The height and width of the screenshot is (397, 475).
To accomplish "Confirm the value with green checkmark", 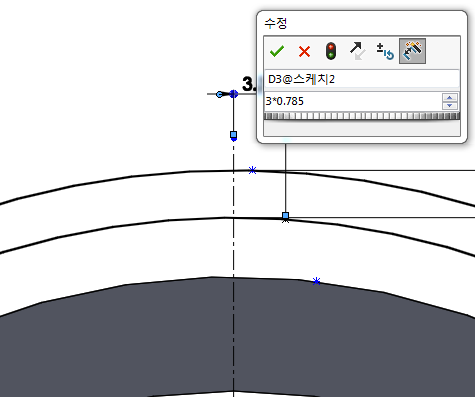I will 277,51.
